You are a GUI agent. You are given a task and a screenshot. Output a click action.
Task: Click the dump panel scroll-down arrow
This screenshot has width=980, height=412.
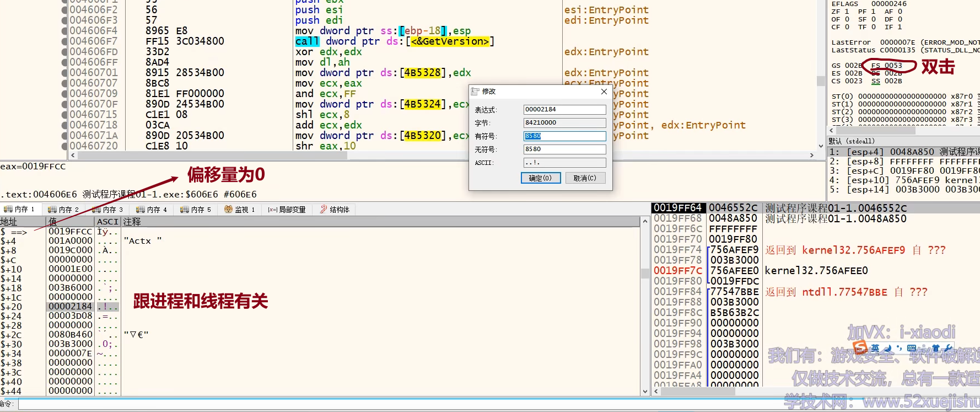click(645, 392)
